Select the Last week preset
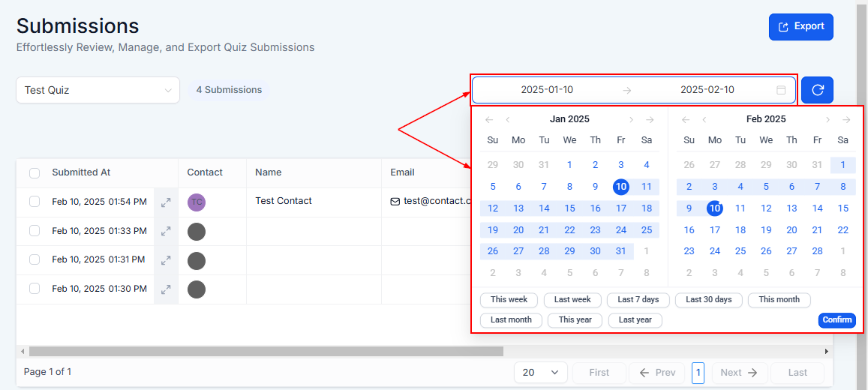 pos(572,300)
